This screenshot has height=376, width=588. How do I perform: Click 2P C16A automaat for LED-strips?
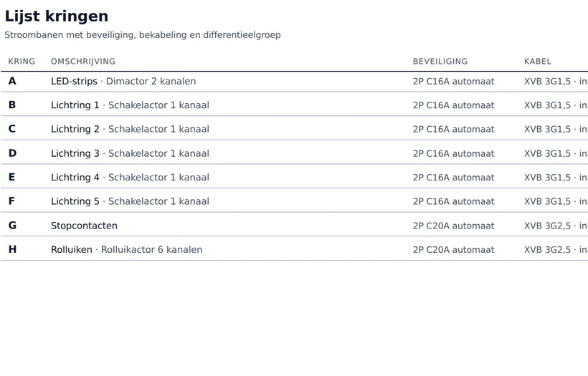454,81
